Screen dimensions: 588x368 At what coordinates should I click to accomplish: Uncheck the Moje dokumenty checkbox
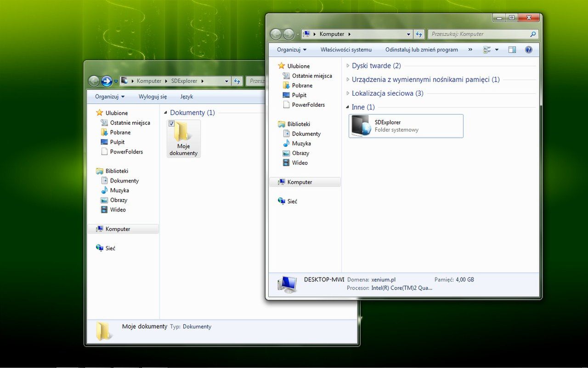[x=171, y=123]
